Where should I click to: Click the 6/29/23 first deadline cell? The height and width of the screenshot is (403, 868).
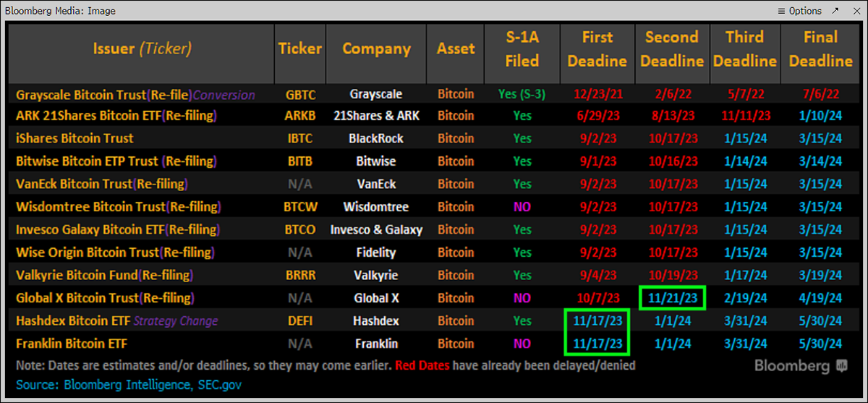597,115
